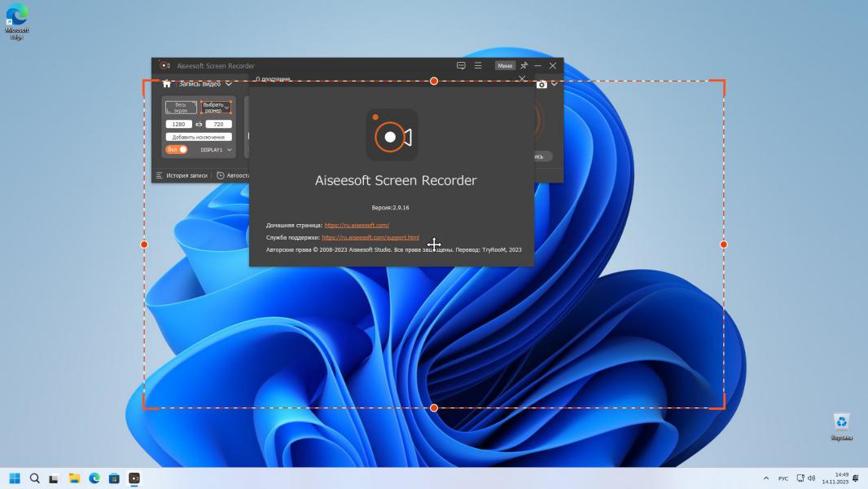This screenshot has height=489, width=868.
Task: Click the screenshot camera icon
Action: pyautogui.click(x=542, y=84)
